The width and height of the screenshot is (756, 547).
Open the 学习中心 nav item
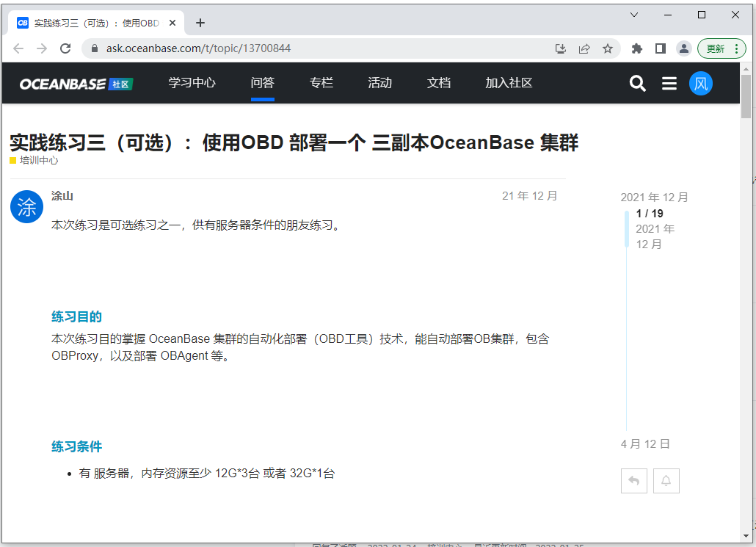tap(192, 83)
